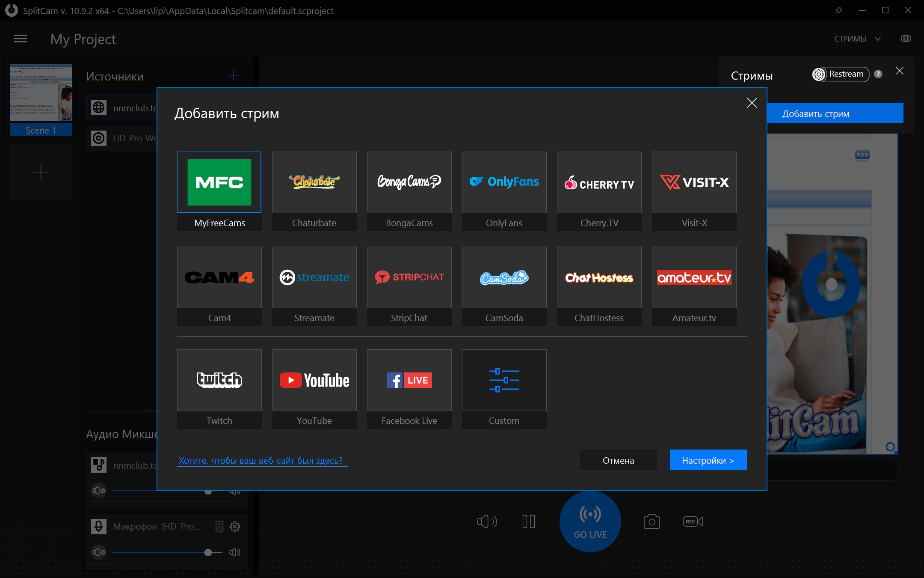Add a new scene with the plus
Viewport: 924px width, 578px height.
[41, 172]
